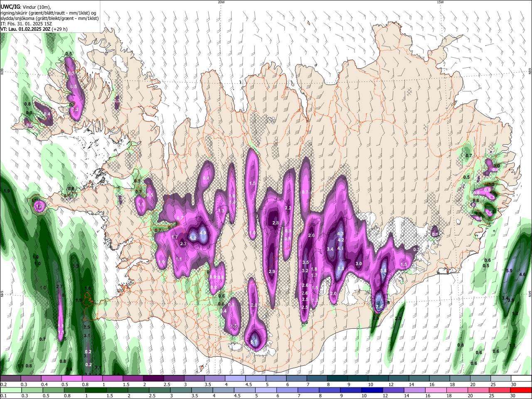Click the 5.8 snowfall value on the map
Viewport: 532px width, 399px height.
pos(384,271)
